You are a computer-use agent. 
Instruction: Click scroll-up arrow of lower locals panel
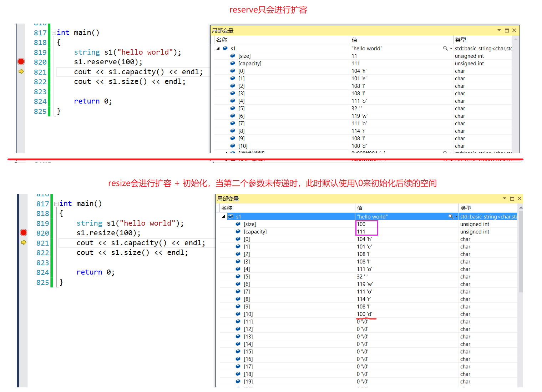point(521,207)
